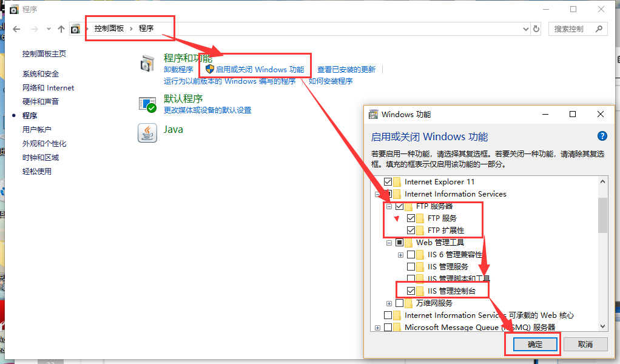Open 外观和个性化 category
The width and height of the screenshot is (620, 364).
click(x=44, y=143)
